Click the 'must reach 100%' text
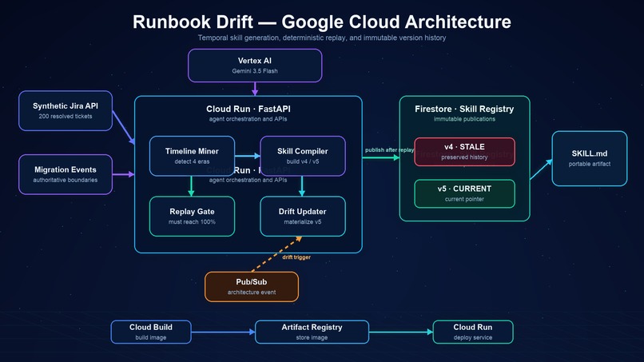Image resolution: width=644 pixels, height=362 pixels. [x=192, y=222]
